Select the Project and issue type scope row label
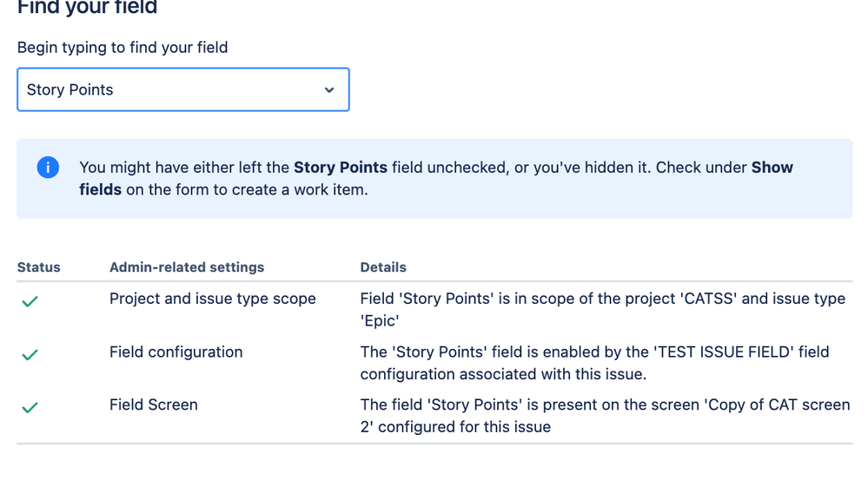Image resolution: width=868 pixels, height=480 pixels. [x=213, y=299]
